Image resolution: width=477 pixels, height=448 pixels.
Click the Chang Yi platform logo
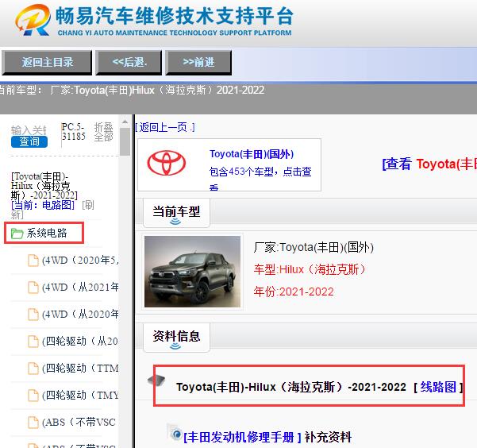pyautogui.click(x=33, y=20)
